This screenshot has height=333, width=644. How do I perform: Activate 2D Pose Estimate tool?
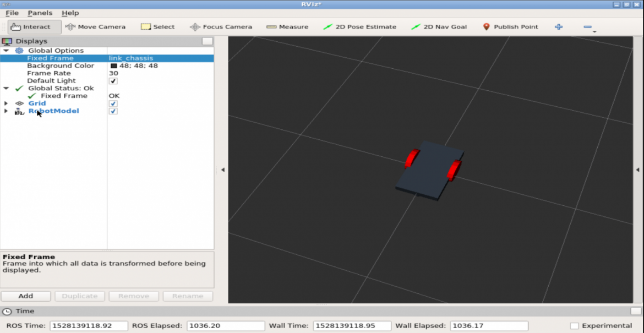click(x=360, y=27)
